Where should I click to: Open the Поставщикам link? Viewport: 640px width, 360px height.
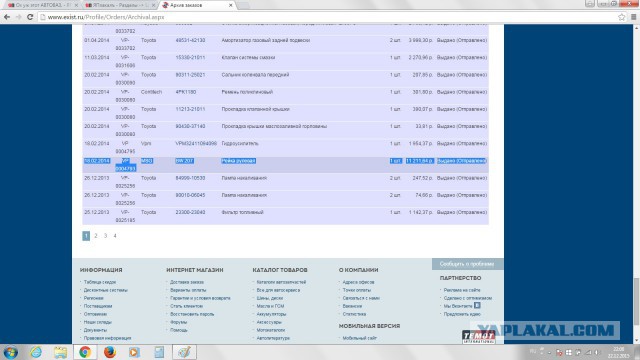[98, 306]
